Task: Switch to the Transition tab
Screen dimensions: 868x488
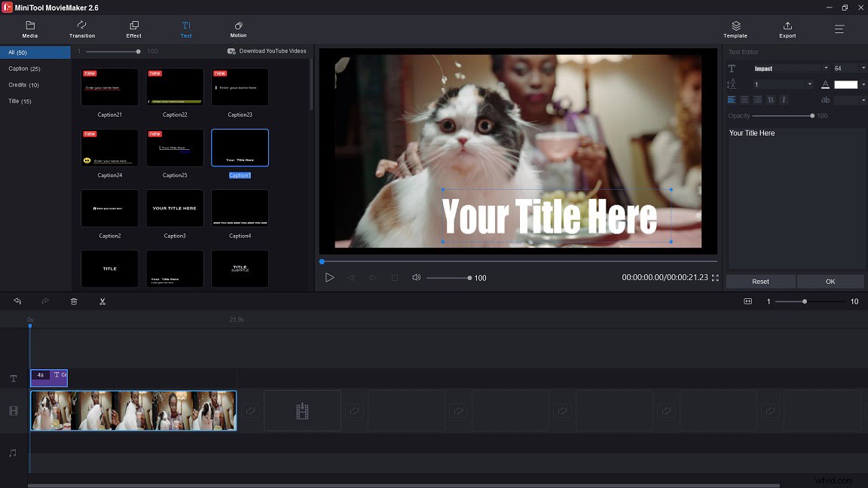Action: pyautogui.click(x=82, y=29)
